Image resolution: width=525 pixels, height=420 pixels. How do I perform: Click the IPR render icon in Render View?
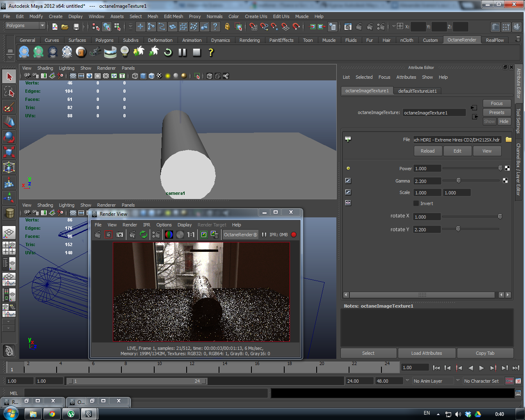132,235
